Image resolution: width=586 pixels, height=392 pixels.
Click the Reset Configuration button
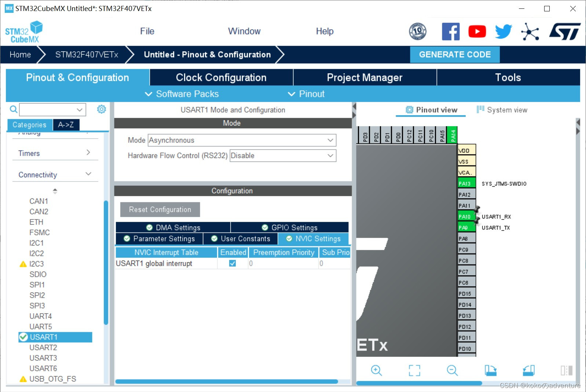160,209
